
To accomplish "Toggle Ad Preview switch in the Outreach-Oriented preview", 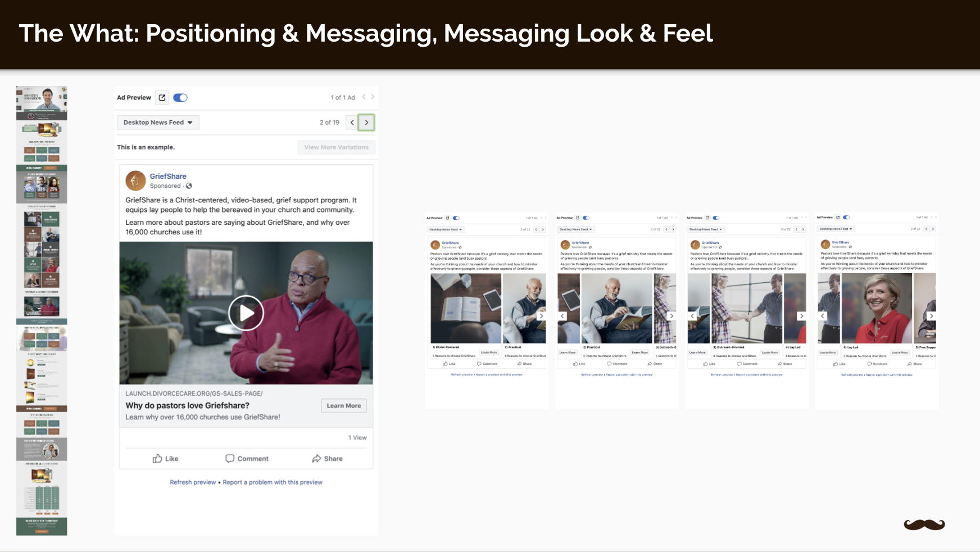I will click(716, 218).
